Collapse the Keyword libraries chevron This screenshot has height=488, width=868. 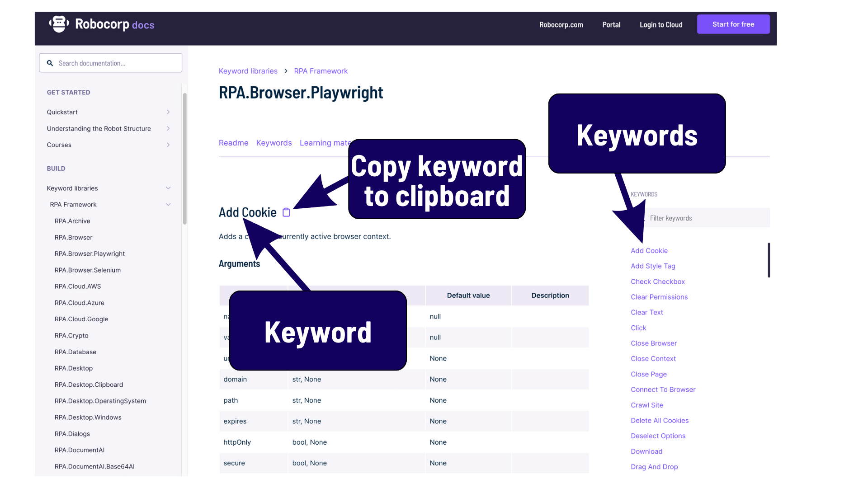click(168, 188)
